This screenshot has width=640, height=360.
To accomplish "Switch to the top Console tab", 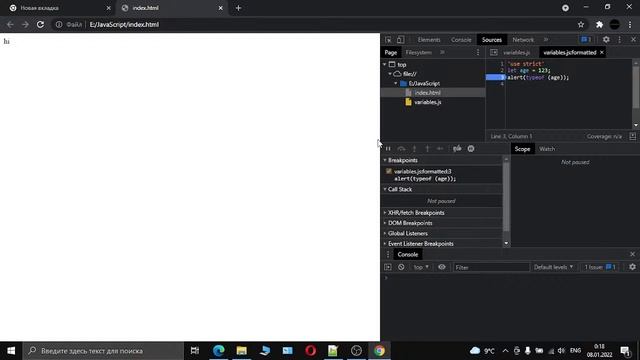I will point(461,40).
